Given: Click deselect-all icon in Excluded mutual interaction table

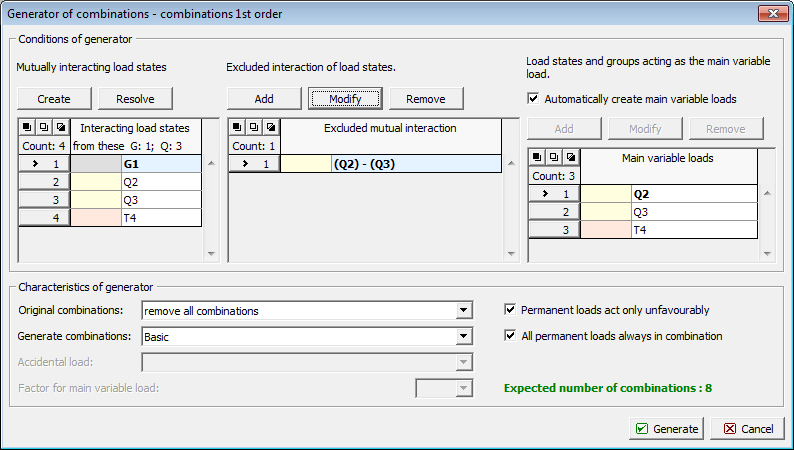Looking at the screenshot, I should 253,128.
